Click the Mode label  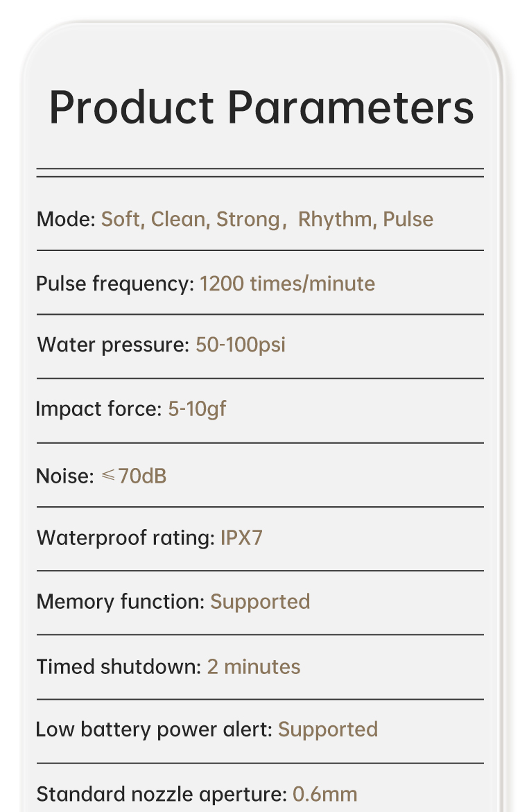click(x=66, y=220)
